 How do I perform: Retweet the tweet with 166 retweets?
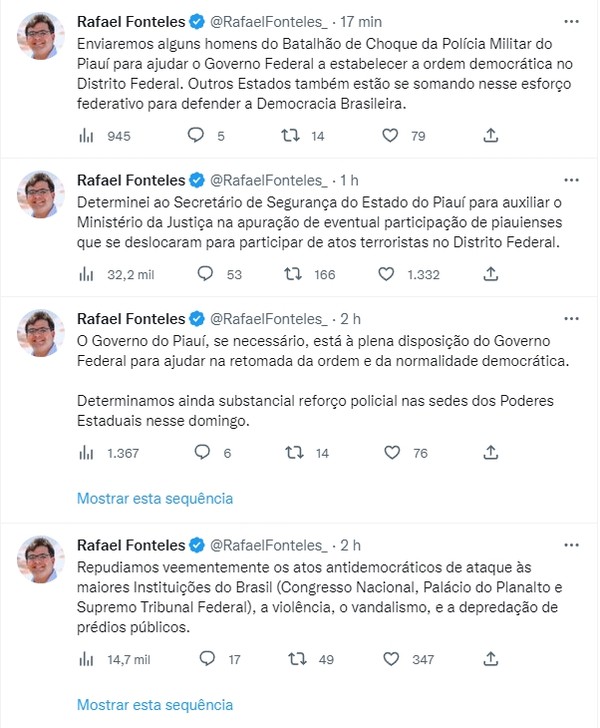[295, 274]
